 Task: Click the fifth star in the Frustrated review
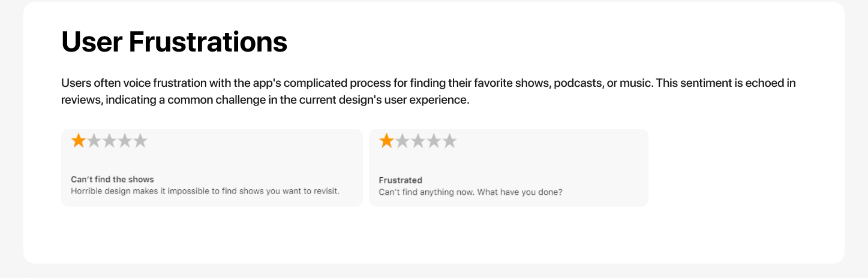pos(449,141)
